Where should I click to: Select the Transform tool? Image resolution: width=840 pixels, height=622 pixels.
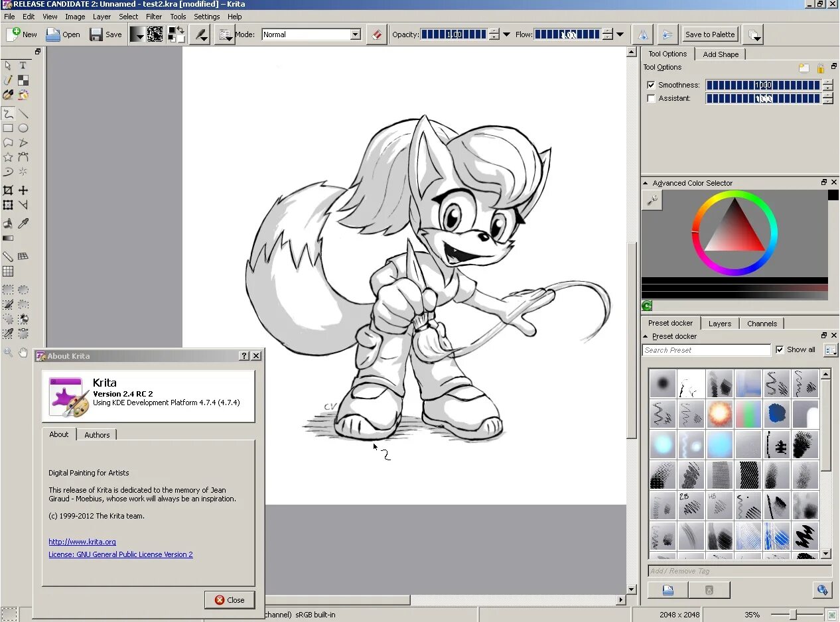[8, 205]
